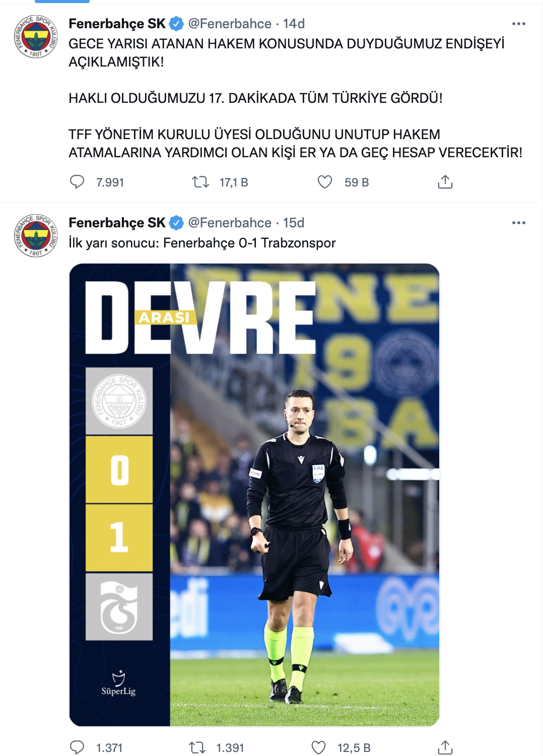Open more options on the 15d tweet
543x756 pixels.
pyautogui.click(x=518, y=223)
